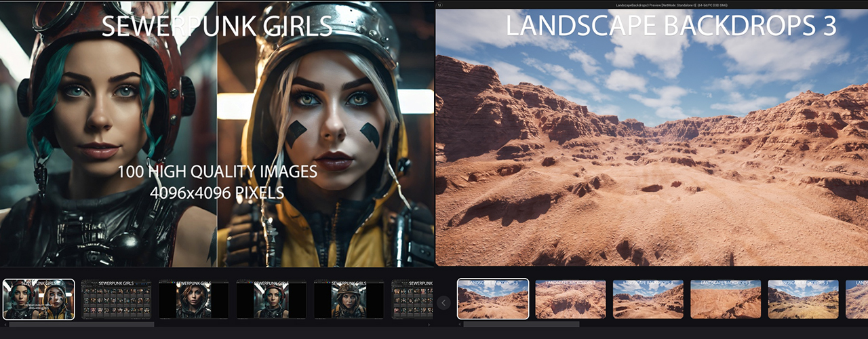
Task: Click left scroll arrow under Sewerpunk thumbnails
Action: [x=3, y=325]
